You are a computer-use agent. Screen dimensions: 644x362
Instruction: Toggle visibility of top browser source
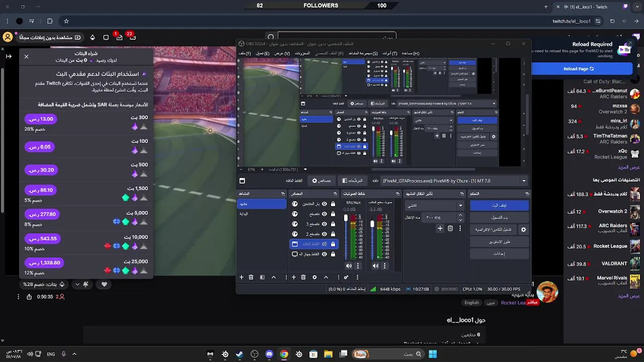coord(325,204)
